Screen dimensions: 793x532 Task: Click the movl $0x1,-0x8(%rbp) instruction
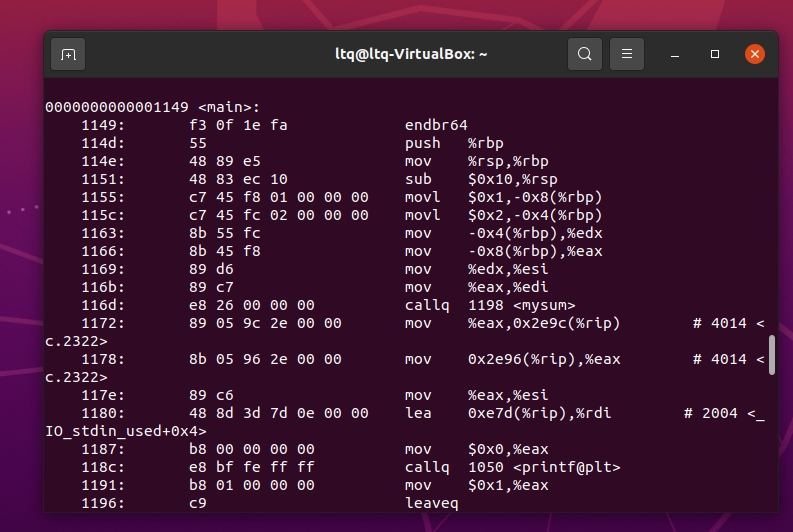(x=503, y=197)
